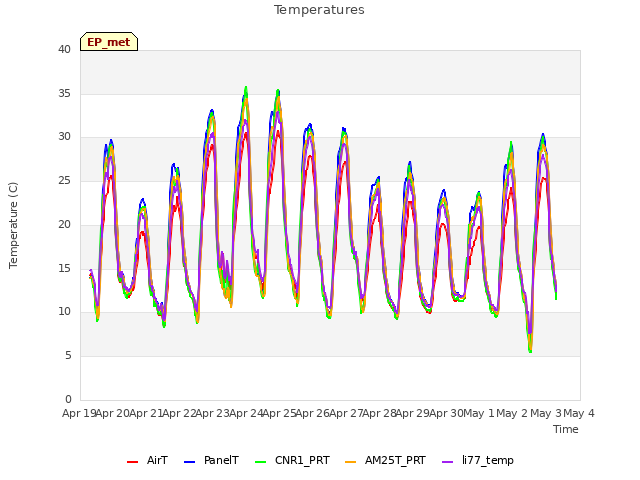Toggle the AirT series in the legend
640x480 pixels.
[x=147, y=461]
